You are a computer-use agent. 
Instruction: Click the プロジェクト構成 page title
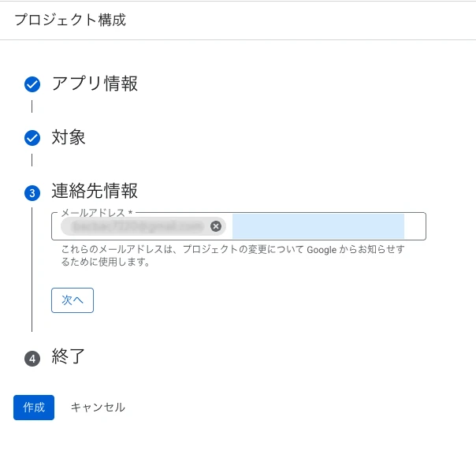(70, 20)
